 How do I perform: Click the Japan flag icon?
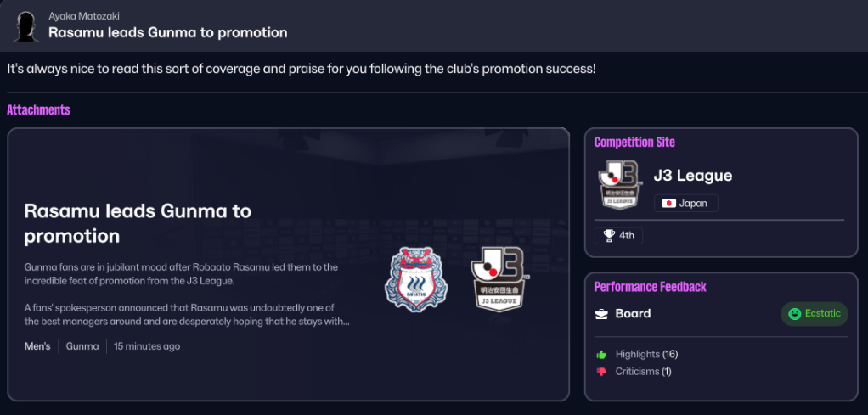668,204
